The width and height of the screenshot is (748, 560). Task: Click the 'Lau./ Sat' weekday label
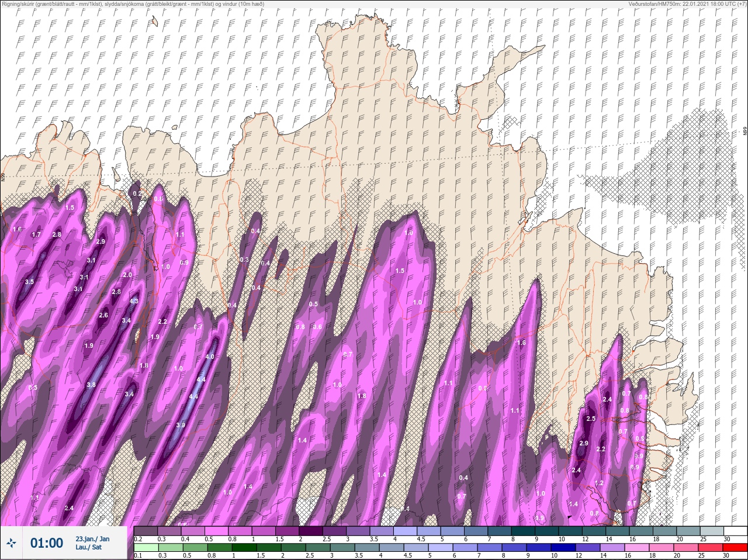(88, 548)
